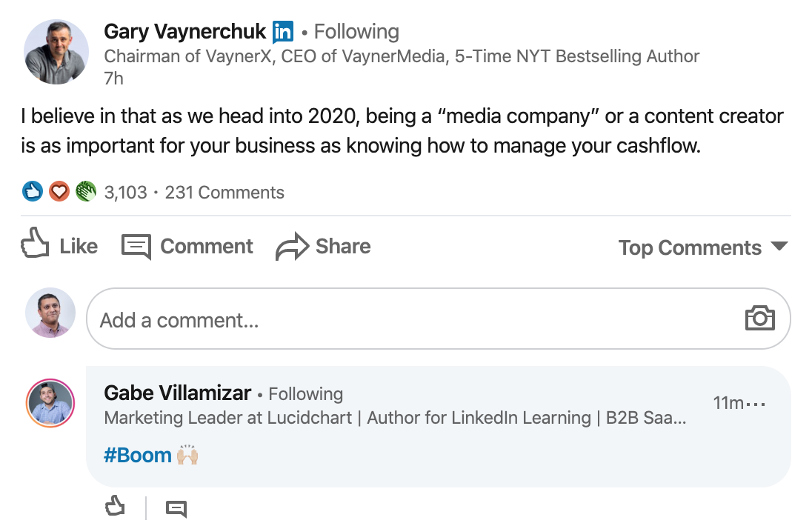Open the Top Comments sort dropdown
812x526 pixels.
tap(702, 247)
